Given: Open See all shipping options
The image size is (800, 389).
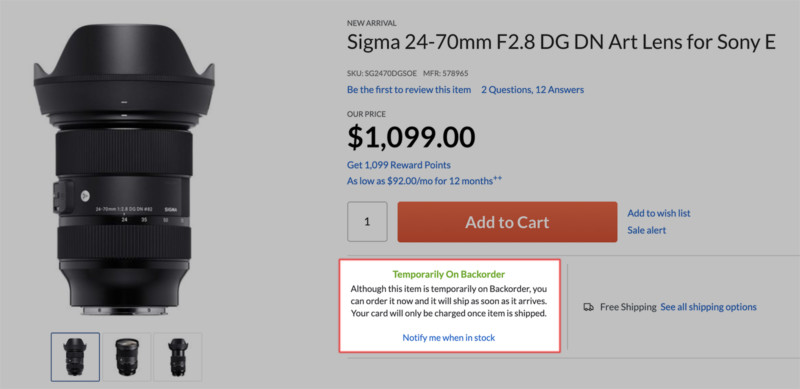Looking at the screenshot, I should point(708,307).
